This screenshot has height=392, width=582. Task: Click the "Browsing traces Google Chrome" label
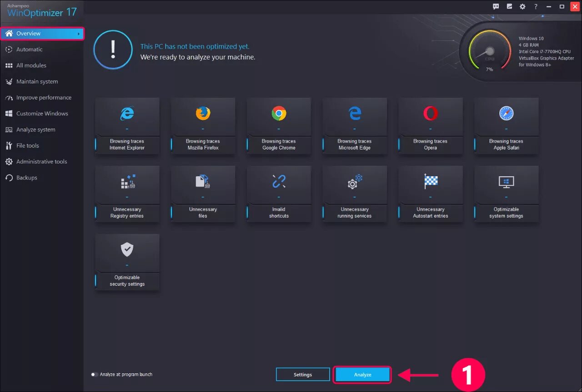[279, 144]
